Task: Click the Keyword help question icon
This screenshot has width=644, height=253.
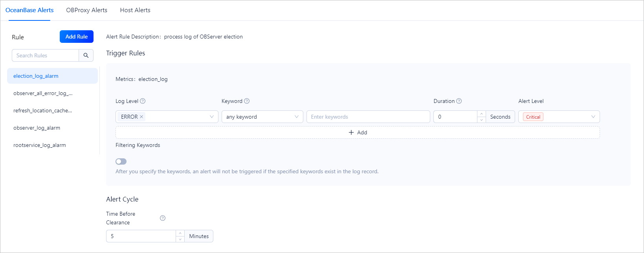Action: point(247,101)
